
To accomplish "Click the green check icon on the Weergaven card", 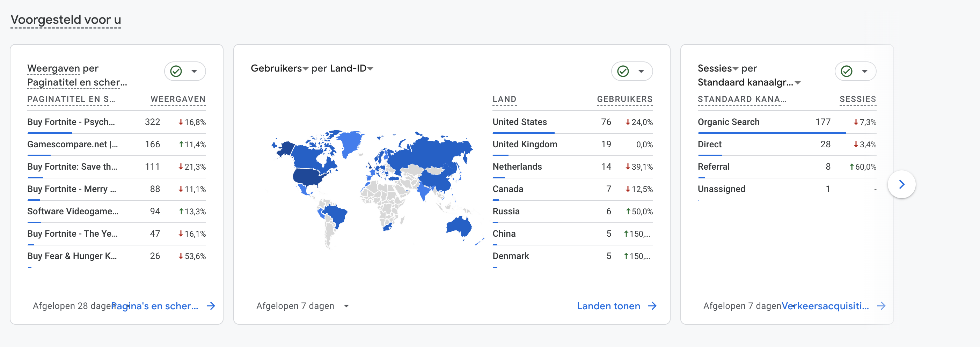I will [176, 71].
